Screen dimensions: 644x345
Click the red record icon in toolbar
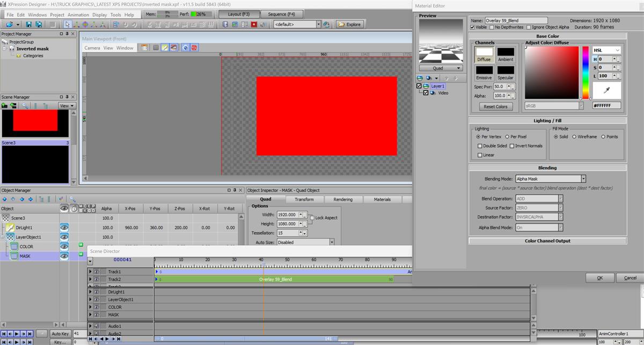pyautogui.click(x=254, y=25)
